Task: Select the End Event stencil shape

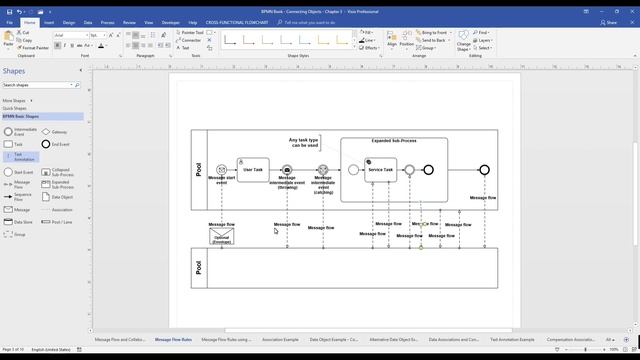Action: (x=56, y=144)
